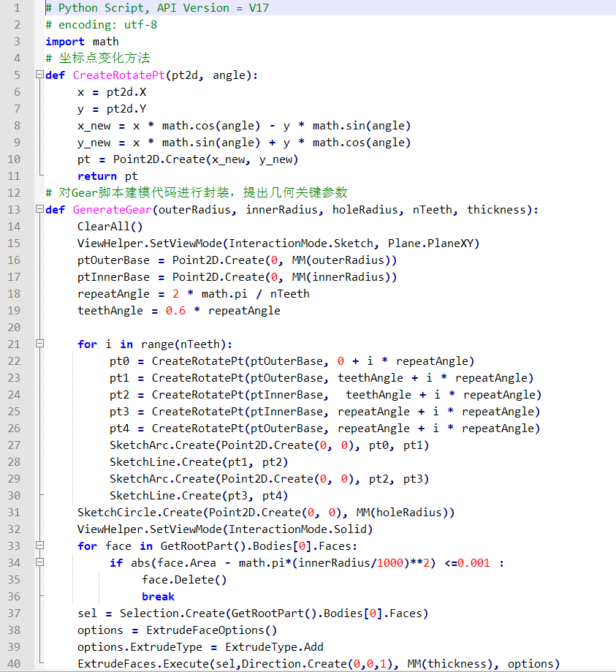The image size is (616, 672).
Task: Click the 'ptInnerBase' variable on line 17
Action: click(113, 277)
